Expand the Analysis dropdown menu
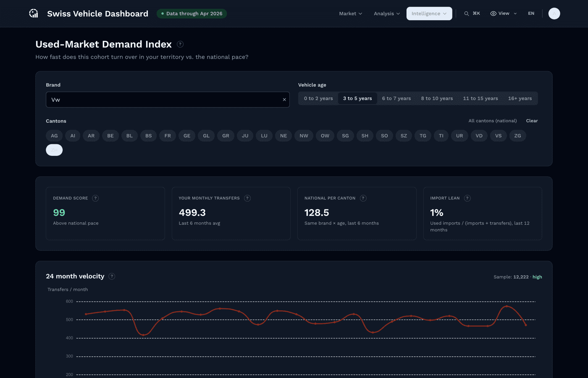This screenshot has height=378, width=588. pos(387,13)
